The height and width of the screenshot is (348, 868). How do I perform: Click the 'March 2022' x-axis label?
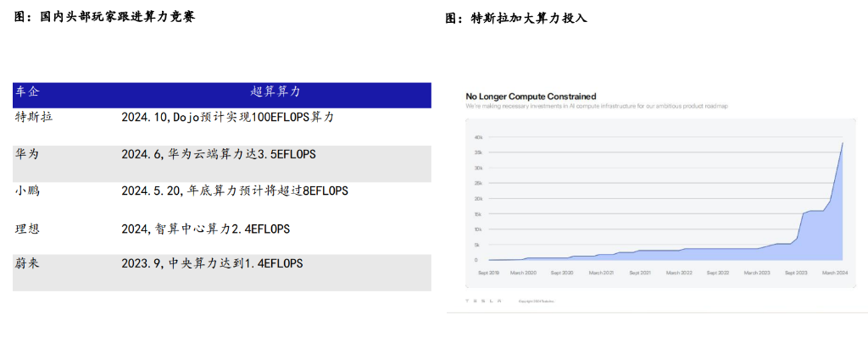tap(679, 273)
